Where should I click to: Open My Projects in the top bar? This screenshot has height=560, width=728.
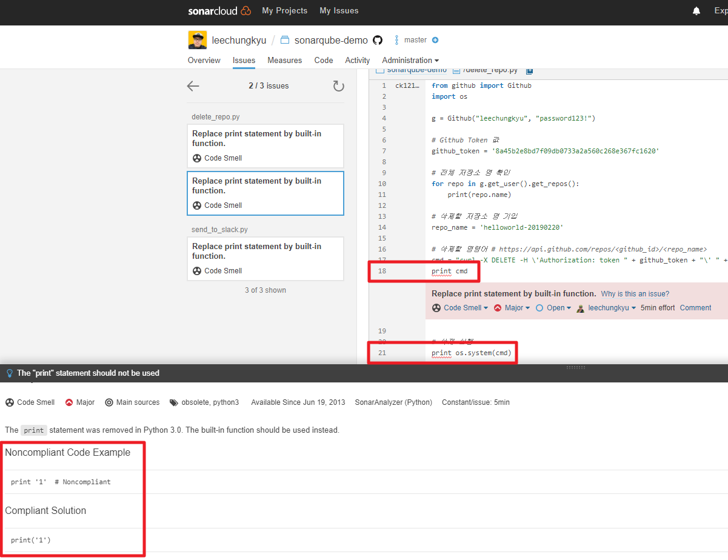coord(285,11)
